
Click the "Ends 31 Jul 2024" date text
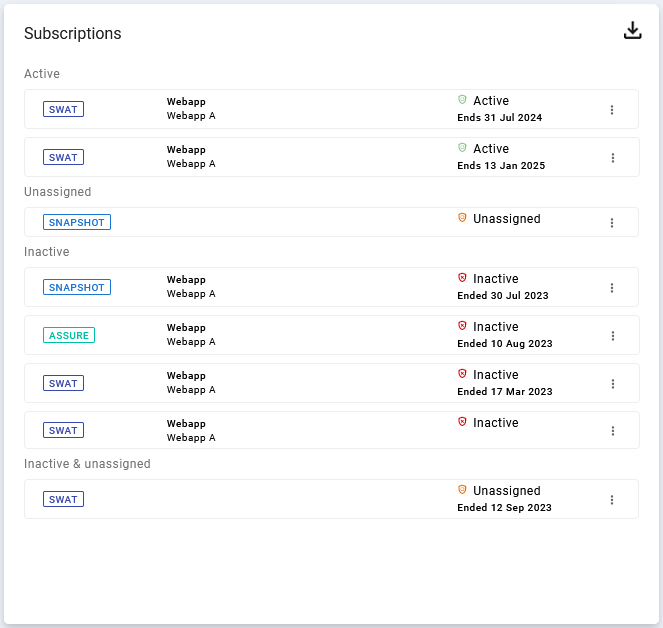click(x=499, y=118)
